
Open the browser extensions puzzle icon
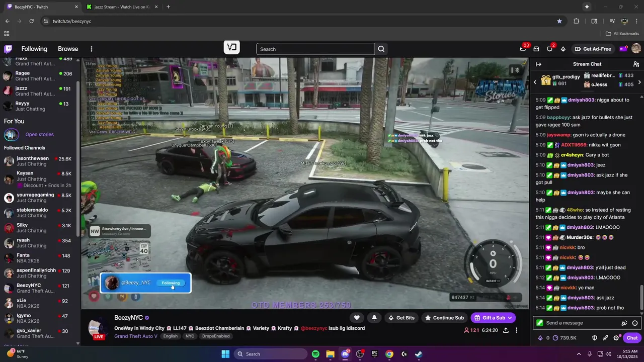[x=577, y=21]
